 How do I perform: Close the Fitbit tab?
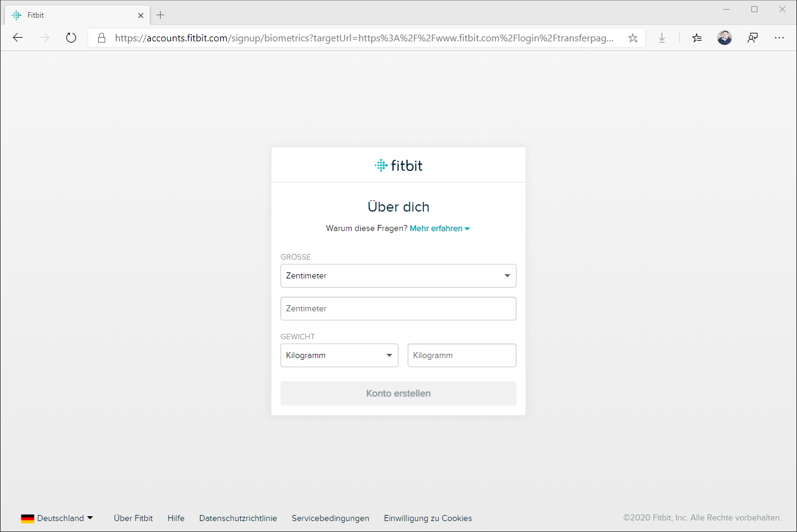141,15
